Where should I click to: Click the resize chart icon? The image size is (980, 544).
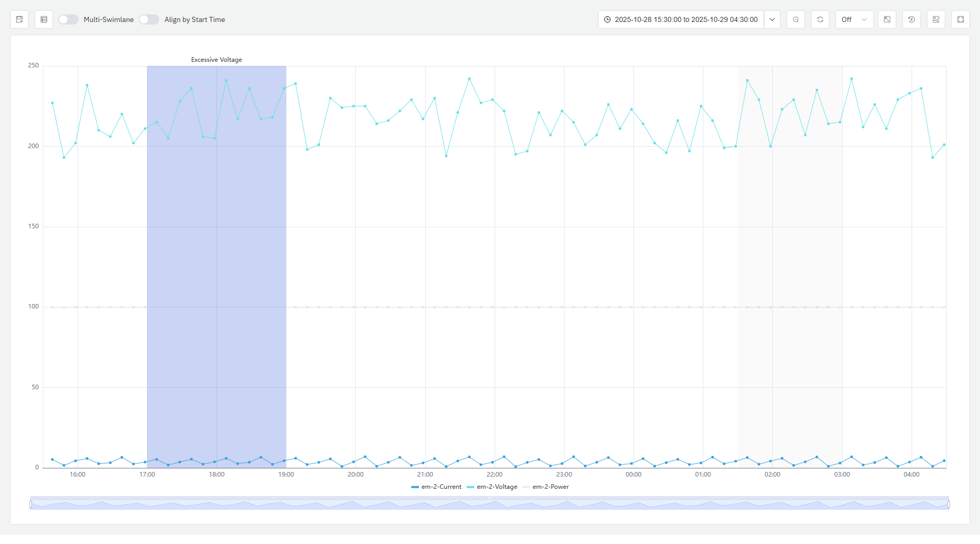tap(887, 19)
